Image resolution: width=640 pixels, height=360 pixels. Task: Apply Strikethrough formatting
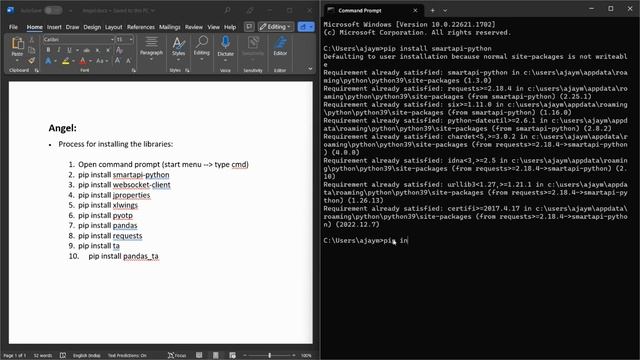(x=87, y=50)
